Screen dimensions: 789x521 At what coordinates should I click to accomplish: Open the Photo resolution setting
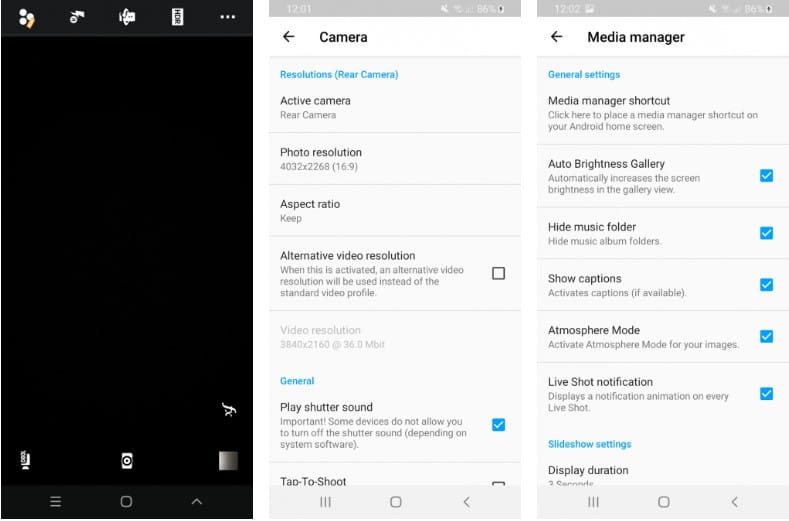click(395, 159)
